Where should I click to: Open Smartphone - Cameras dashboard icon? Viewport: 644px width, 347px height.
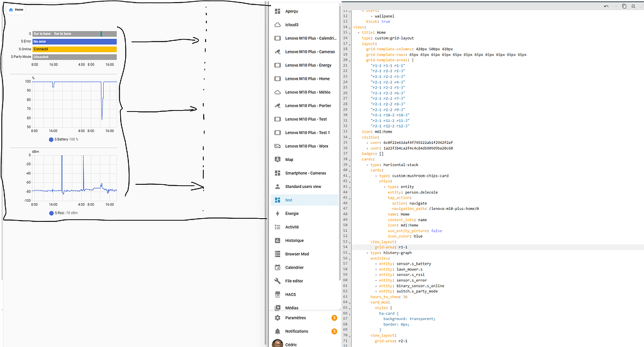tap(277, 173)
